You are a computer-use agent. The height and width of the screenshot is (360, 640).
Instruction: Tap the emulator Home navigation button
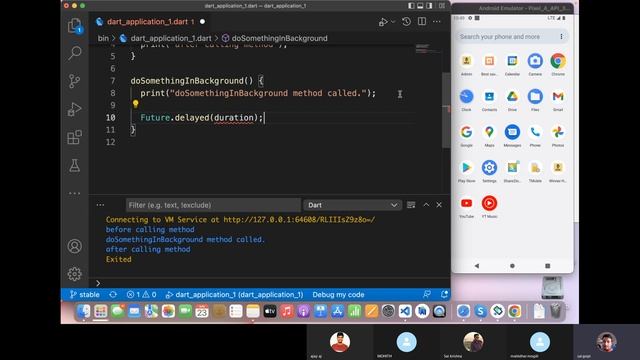pos(512,266)
